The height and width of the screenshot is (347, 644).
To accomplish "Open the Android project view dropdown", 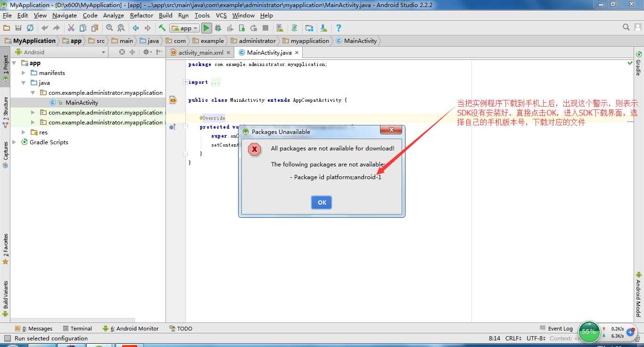I will [x=60, y=52].
